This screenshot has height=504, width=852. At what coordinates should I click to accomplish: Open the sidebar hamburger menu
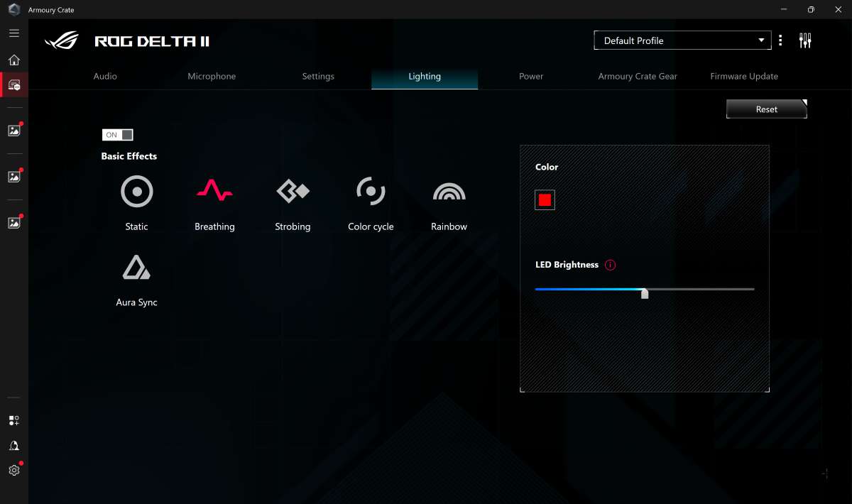click(x=14, y=33)
